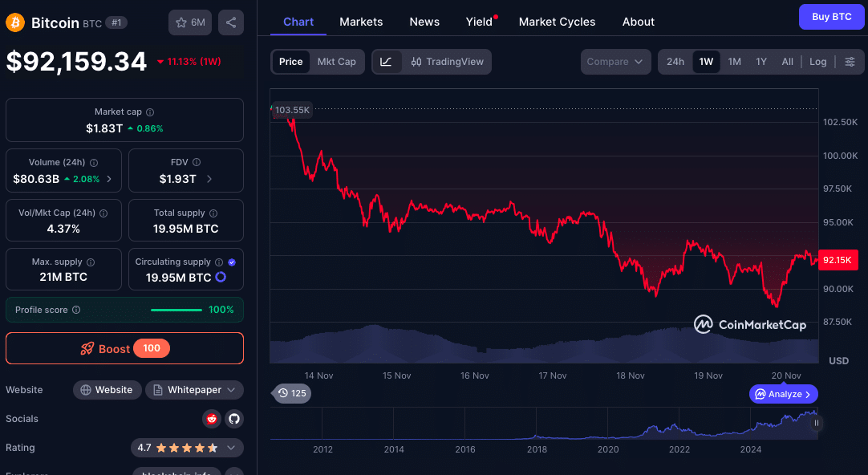Click the 4.37% Vol/Mkt Cap value
Image resolution: width=868 pixels, height=475 pixels.
(x=63, y=229)
